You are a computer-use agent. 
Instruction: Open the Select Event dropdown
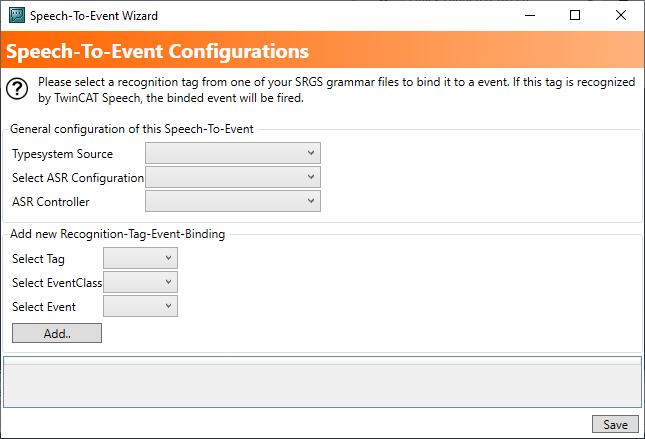pyautogui.click(x=140, y=306)
